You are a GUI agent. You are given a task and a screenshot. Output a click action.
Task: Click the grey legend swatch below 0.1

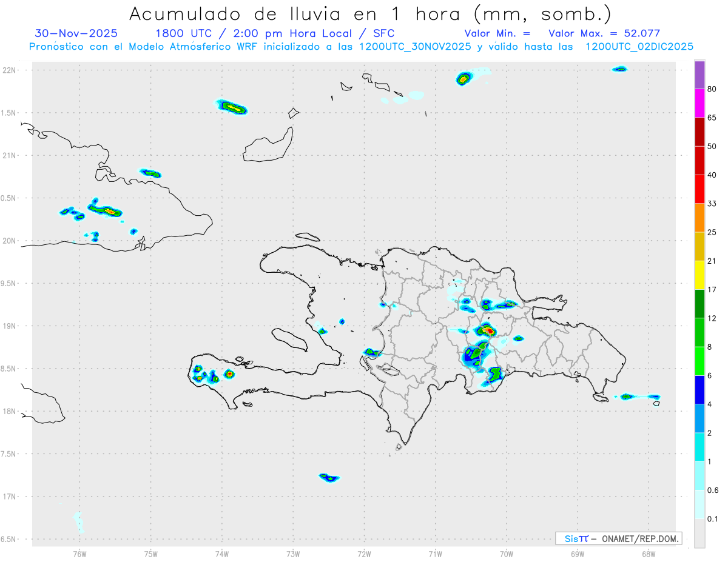[x=699, y=532]
